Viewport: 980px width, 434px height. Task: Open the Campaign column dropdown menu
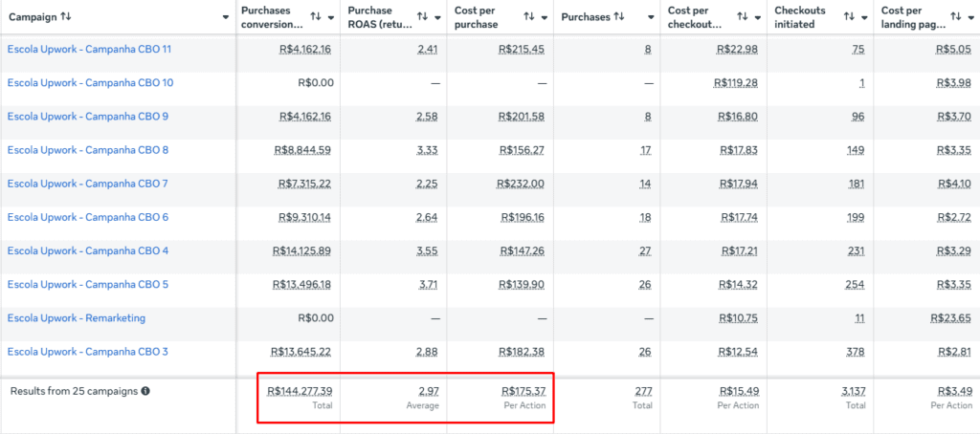point(226,17)
